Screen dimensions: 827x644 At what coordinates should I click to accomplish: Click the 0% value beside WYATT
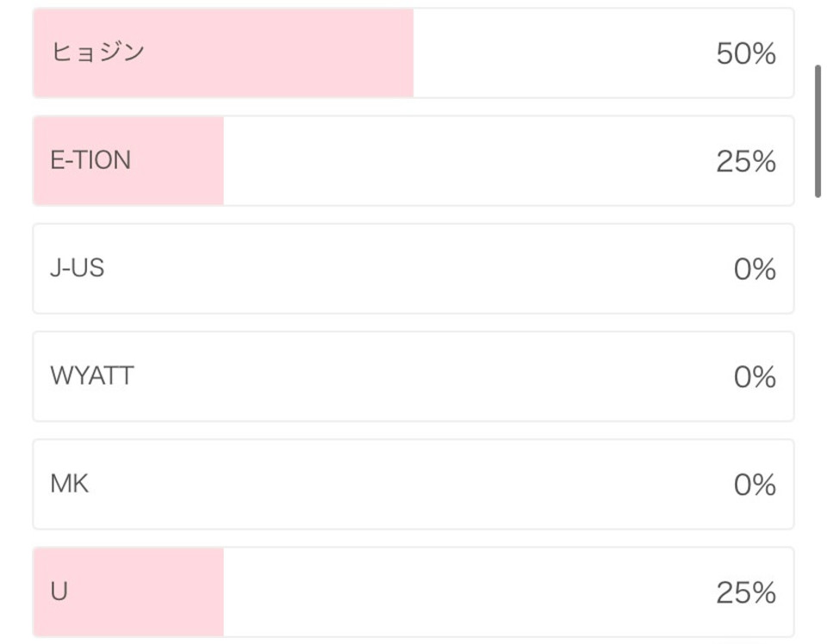pyautogui.click(x=755, y=377)
